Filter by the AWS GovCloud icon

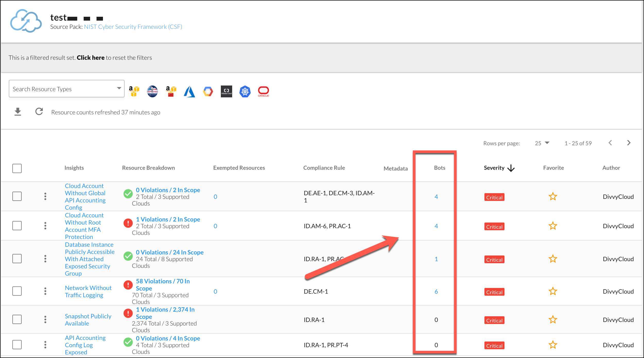pyautogui.click(x=152, y=91)
